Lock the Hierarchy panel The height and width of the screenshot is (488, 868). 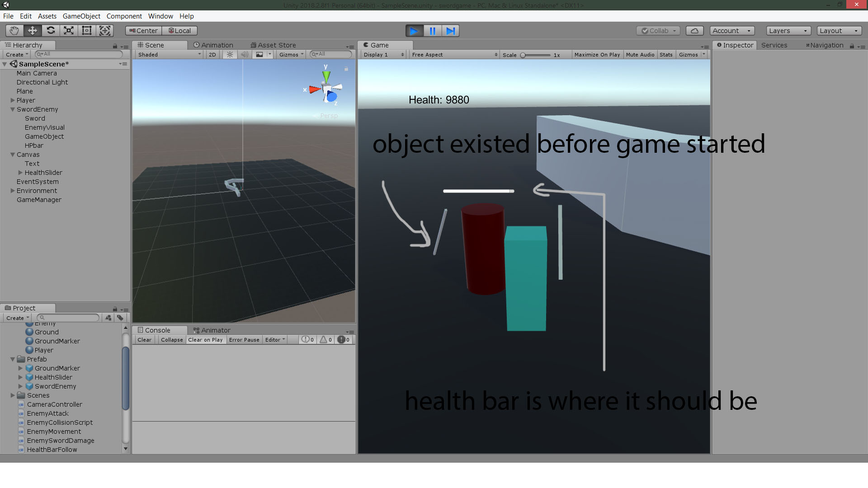tap(115, 46)
